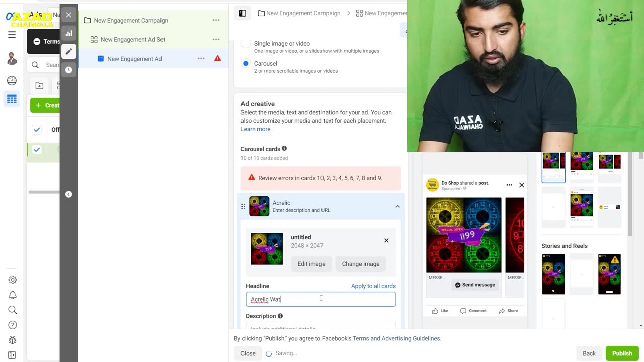
Task: Collapse the Acrelic carousel card
Action: 397,206
